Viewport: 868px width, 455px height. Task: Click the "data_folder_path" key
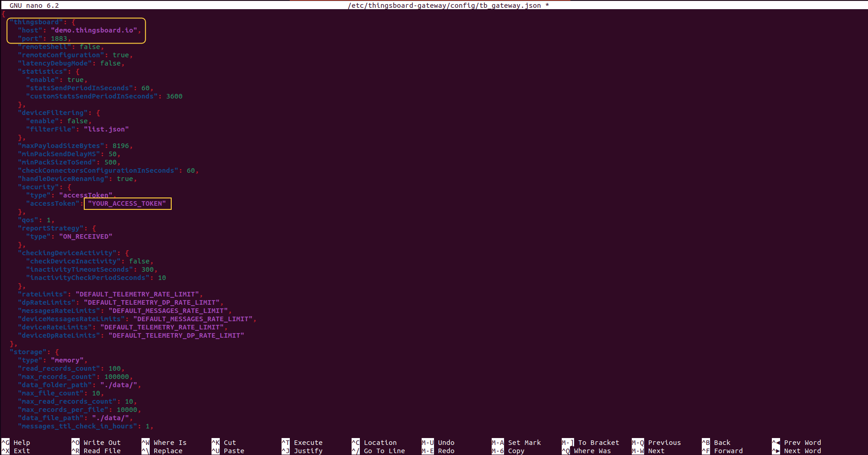[55, 385]
